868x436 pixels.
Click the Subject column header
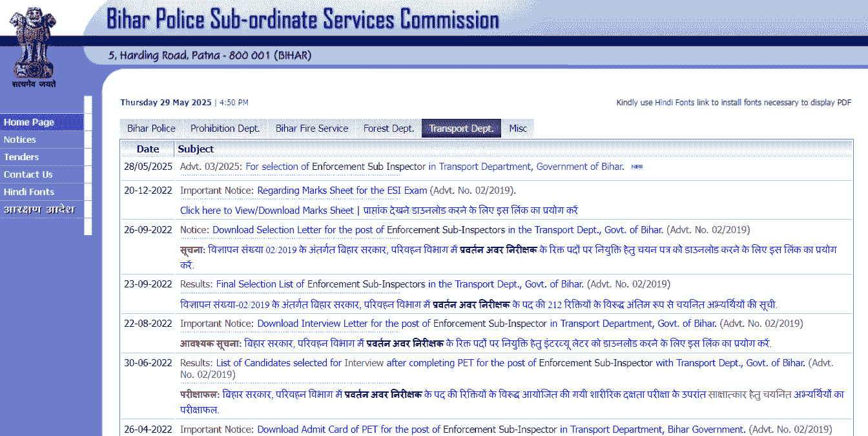click(x=196, y=149)
